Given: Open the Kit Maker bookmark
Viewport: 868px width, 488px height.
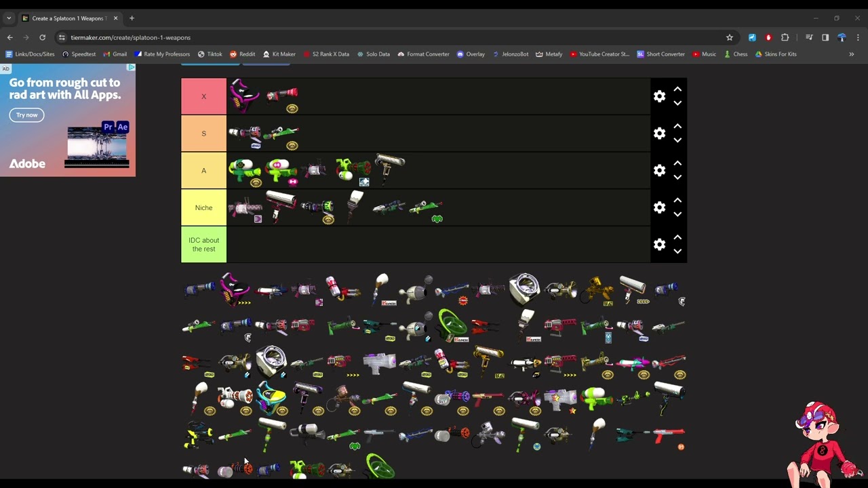Looking at the screenshot, I should pyautogui.click(x=279, y=54).
